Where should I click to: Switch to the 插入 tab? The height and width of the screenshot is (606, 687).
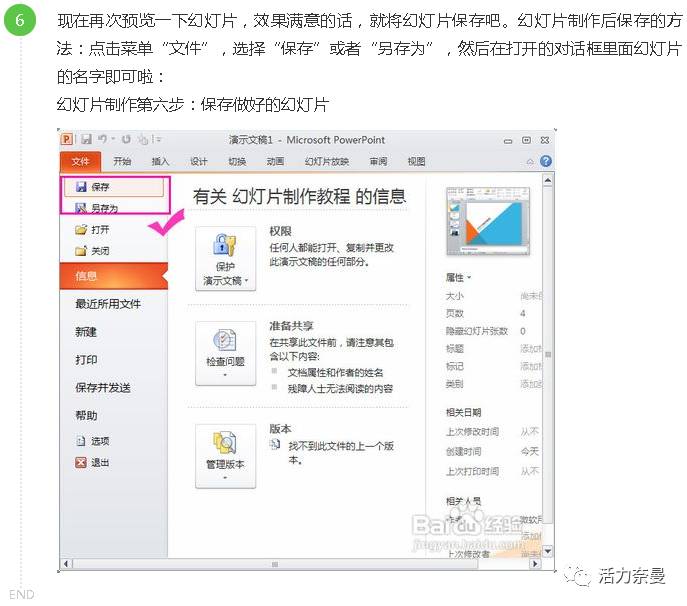point(160,161)
